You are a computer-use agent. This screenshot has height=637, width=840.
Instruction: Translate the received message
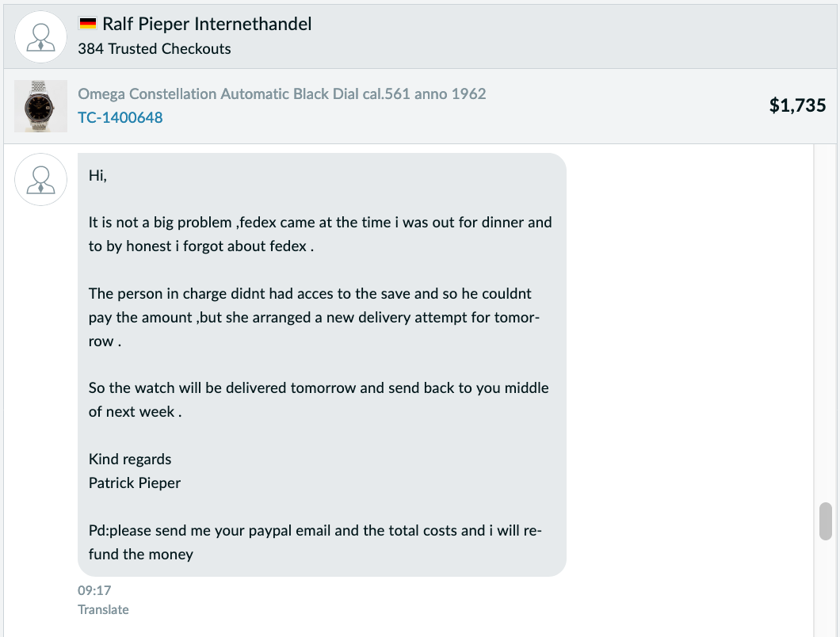(103, 610)
